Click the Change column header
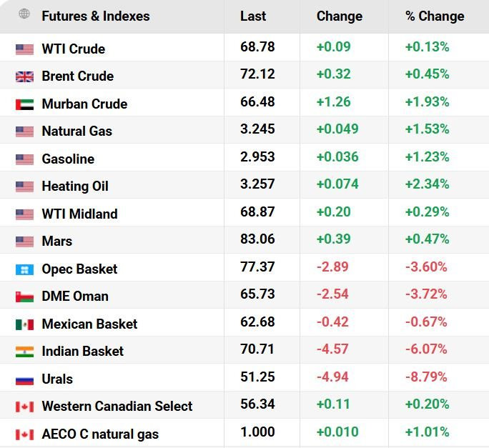 340,16
